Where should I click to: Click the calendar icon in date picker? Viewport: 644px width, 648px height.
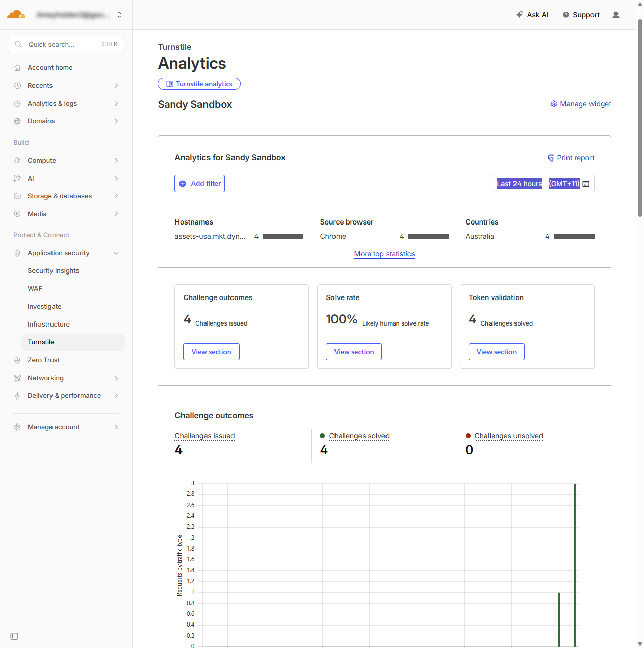tap(586, 184)
